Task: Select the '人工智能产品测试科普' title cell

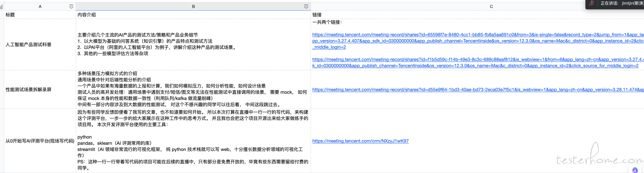Action: pyautogui.click(x=40, y=44)
